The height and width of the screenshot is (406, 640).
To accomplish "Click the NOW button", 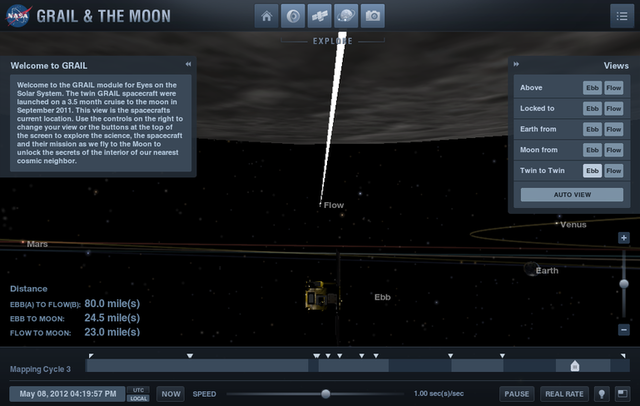I will tap(171, 394).
